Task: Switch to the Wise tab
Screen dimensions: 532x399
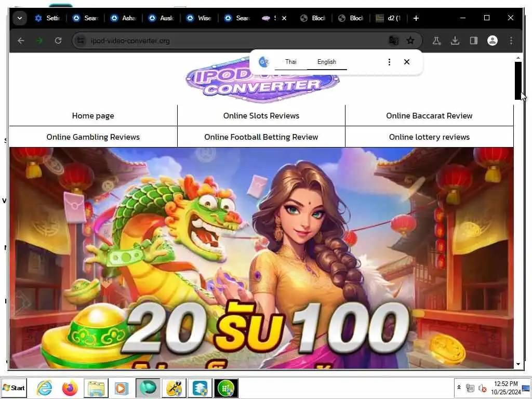Action: (x=199, y=18)
